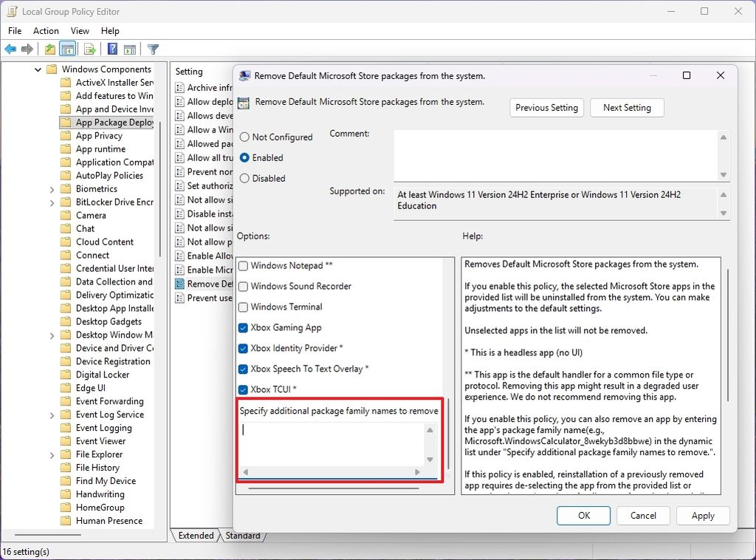The height and width of the screenshot is (560, 756).
Task: Click the Prevent use policy setting icon
Action: tap(180, 298)
